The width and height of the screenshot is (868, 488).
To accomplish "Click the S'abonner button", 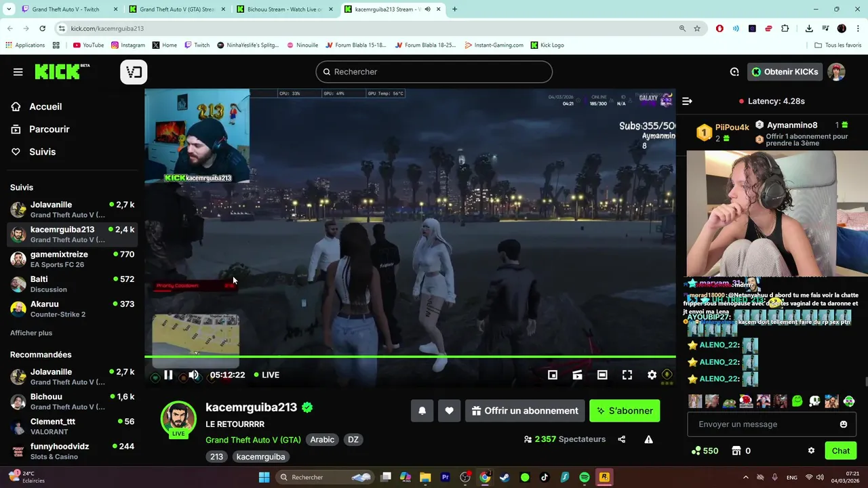I will (625, 411).
